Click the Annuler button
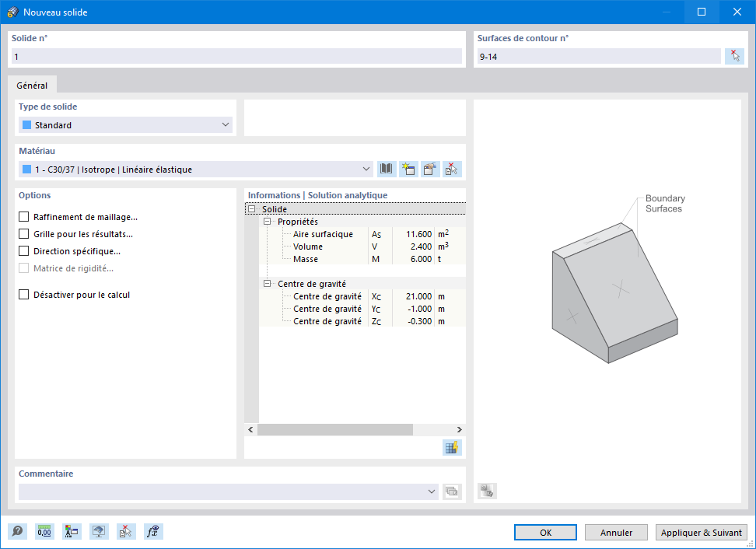Screen dimensions: 756x549 tap(616, 532)
